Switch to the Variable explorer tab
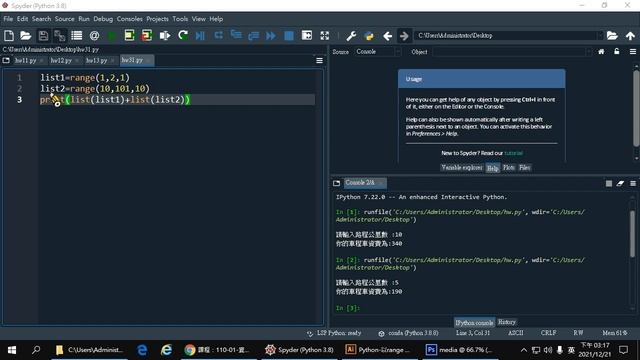The width and height of the screenshot is (640, 360). (462, 167)
